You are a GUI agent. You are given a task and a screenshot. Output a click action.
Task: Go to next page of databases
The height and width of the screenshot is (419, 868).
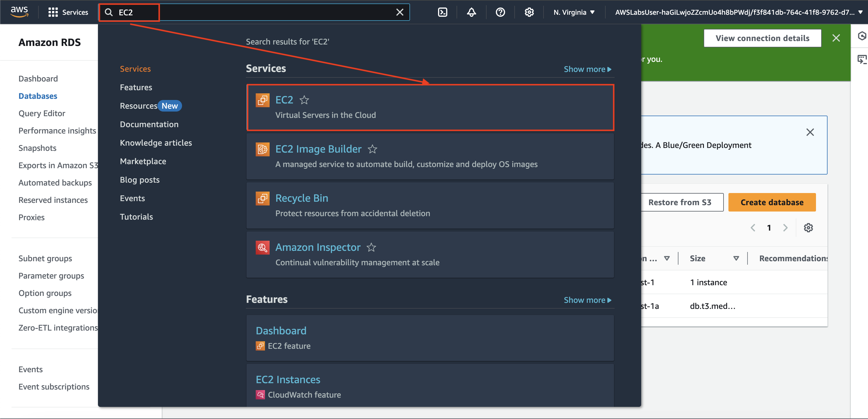tap(785, 227)
